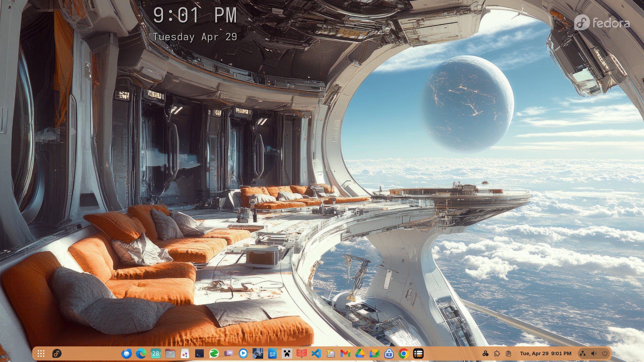Launch the Terminal app
Image resolution: width=644 pixels, height=362 pixels.
coord(199,354)
